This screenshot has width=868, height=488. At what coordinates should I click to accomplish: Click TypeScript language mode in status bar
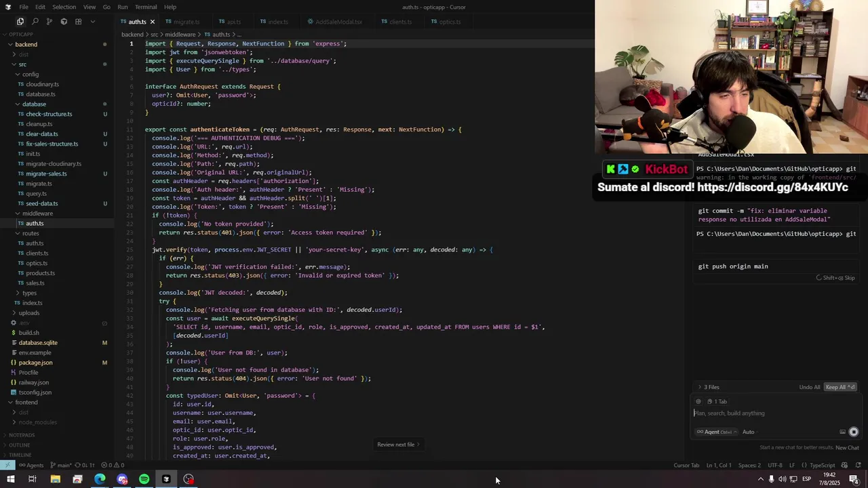(x=823, y=465)
